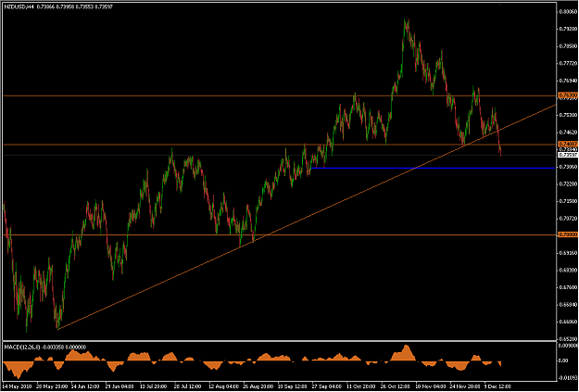Click the 0.67600 price axis label
The width and height of the screenshot is (579, 392).
(x=568, y=287)
